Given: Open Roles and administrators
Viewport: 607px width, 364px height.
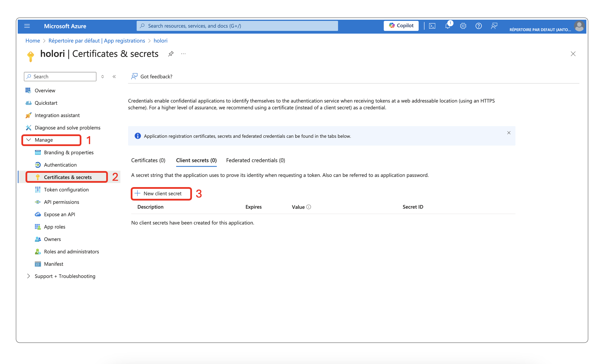Looking at the screenshot, I should click(71, 251).
